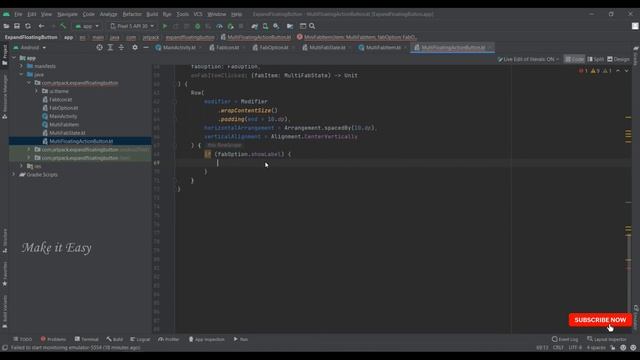The width and height of the screenshot is (640, 360).
Task: Click the green Run app button
Action: (x=165, y=26)
